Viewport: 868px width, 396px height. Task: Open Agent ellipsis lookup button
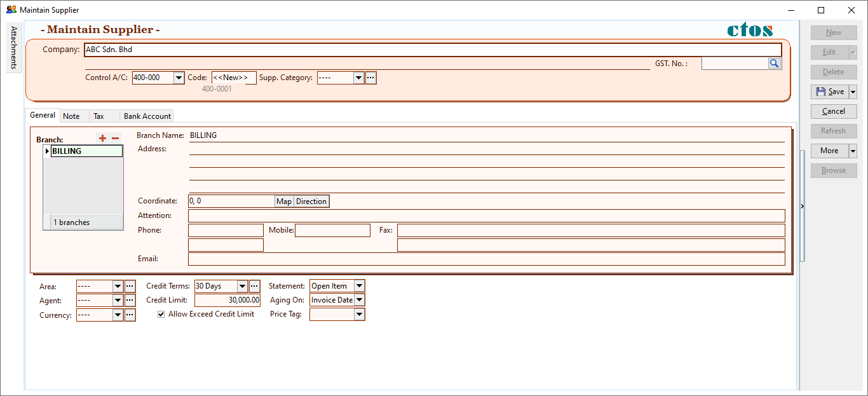coord(130,301)
